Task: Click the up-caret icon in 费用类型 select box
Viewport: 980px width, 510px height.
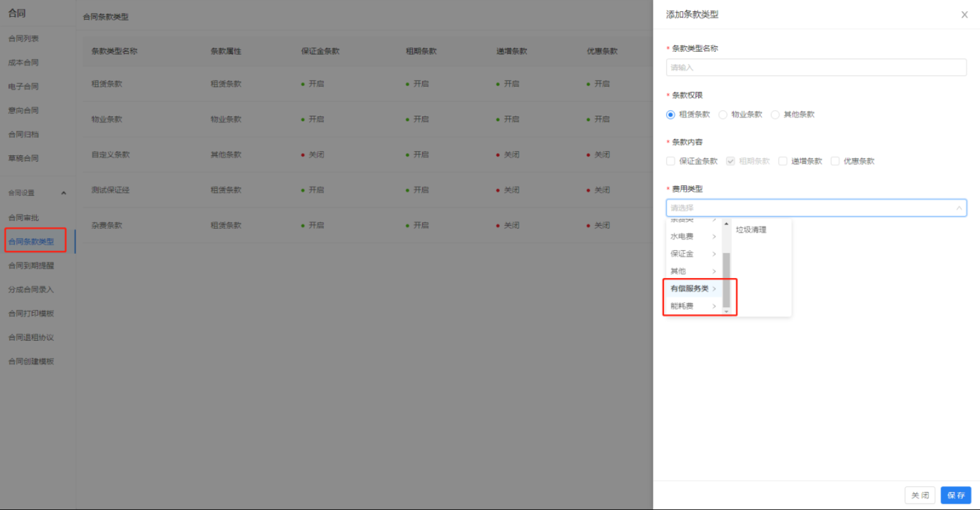Action: click(x=959, y=208)
